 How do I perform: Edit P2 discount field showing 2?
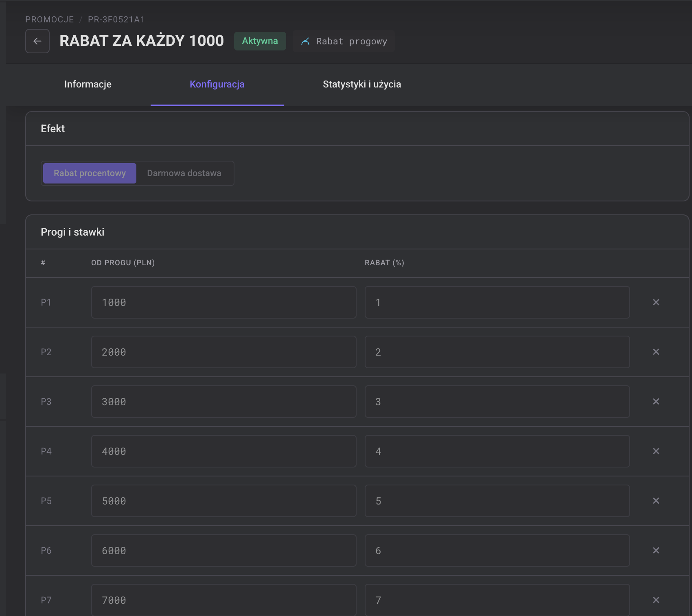[497, 352]
